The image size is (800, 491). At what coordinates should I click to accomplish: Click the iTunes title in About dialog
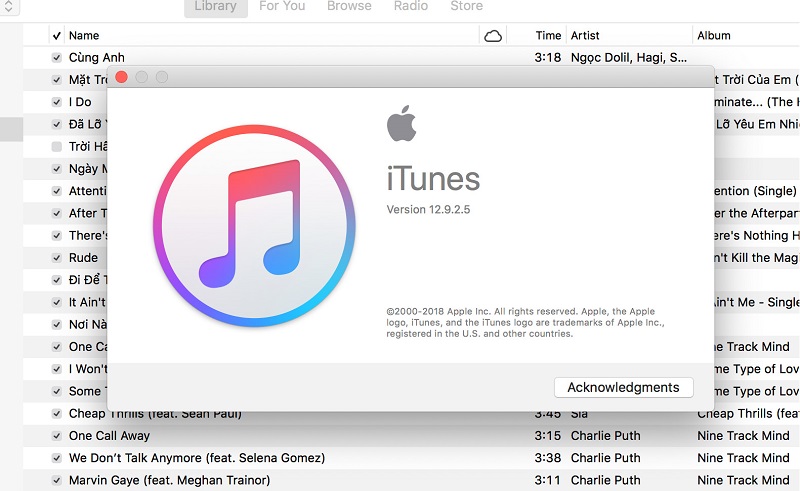click(x=433, y=179)
